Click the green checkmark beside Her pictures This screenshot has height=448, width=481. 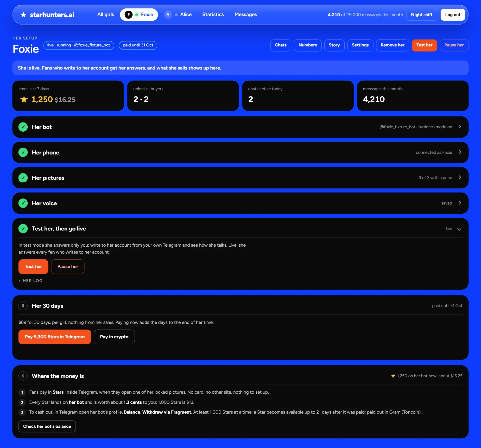pyautogui.click(x=23, y=178)
